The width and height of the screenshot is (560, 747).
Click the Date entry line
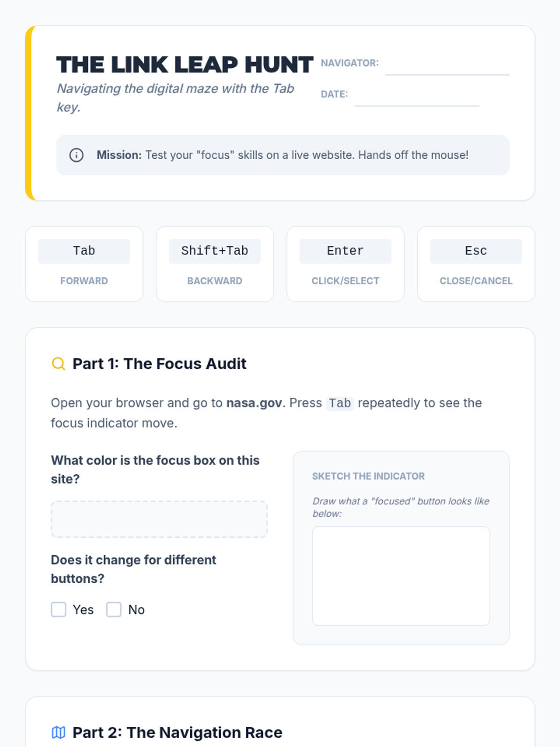point(416,99)
